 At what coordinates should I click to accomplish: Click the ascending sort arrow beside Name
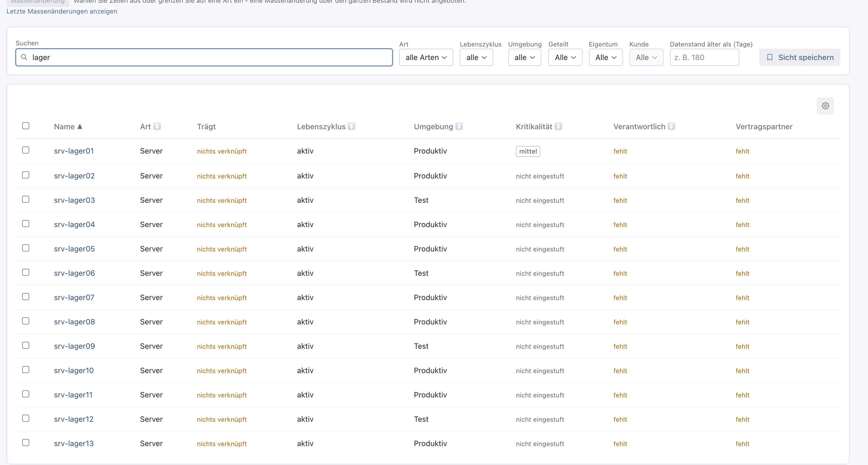point(80,127)
